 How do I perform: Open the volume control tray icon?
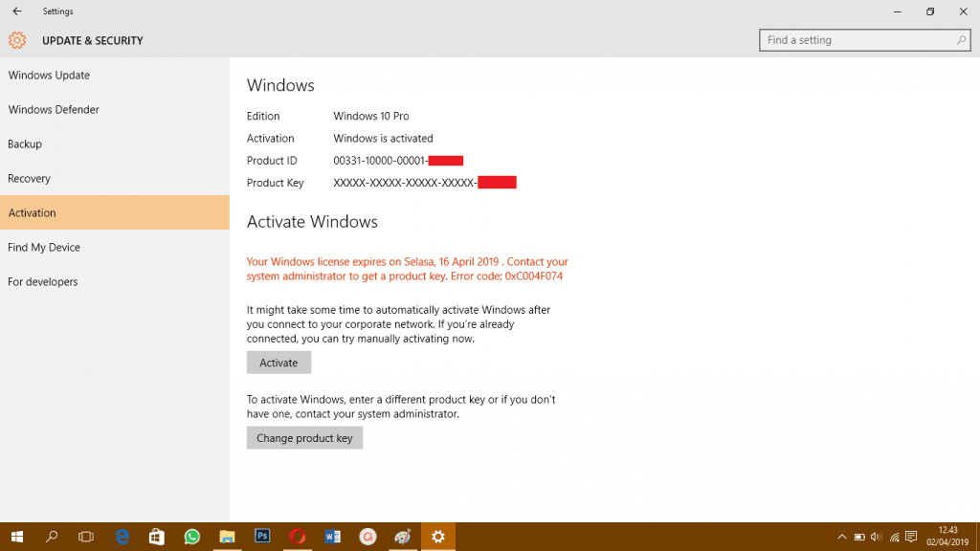click(x=877, y=537)
